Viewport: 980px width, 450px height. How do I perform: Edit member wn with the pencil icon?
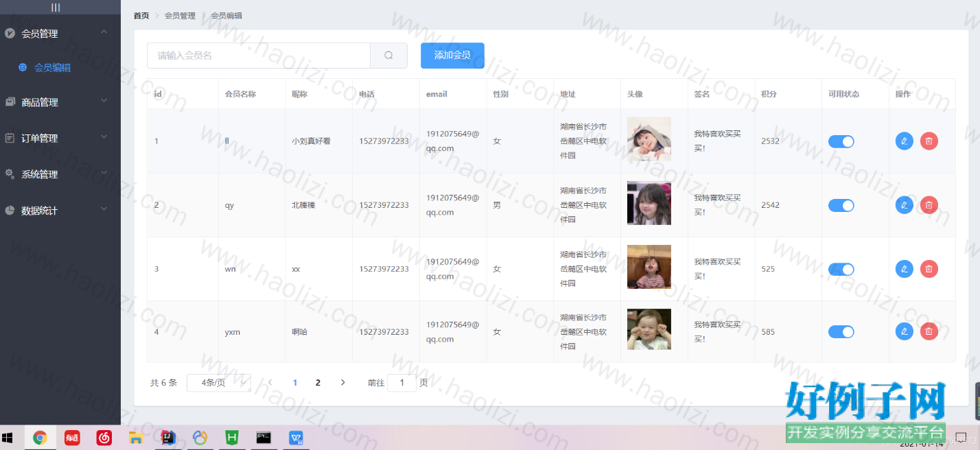905,269
